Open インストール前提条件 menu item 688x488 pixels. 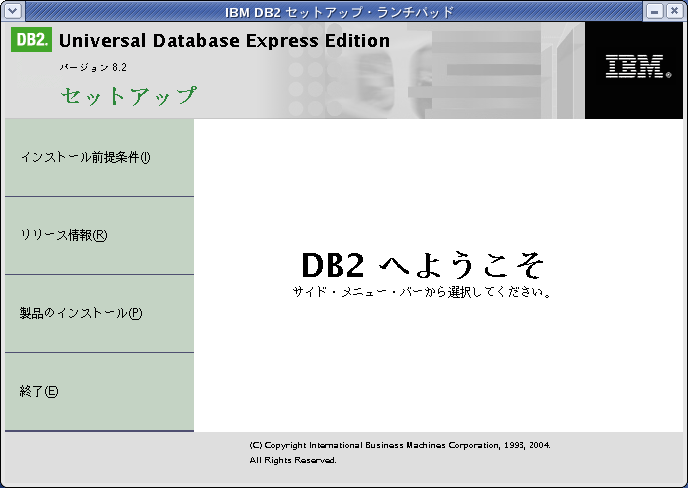pos(99,158)
